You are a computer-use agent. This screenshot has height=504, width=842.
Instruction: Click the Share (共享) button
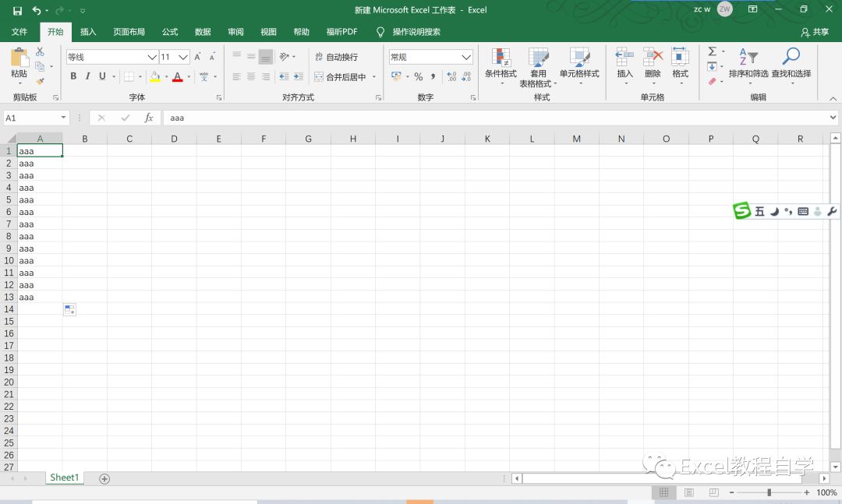(815, 32)
